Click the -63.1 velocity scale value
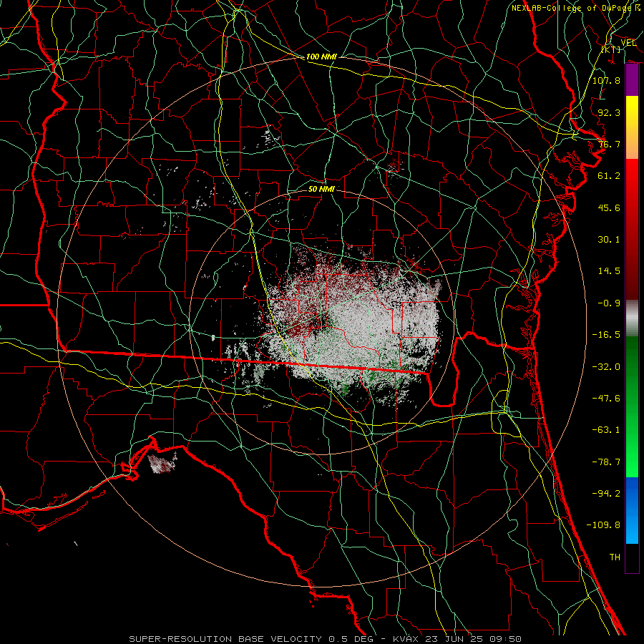 pos(606,430)
